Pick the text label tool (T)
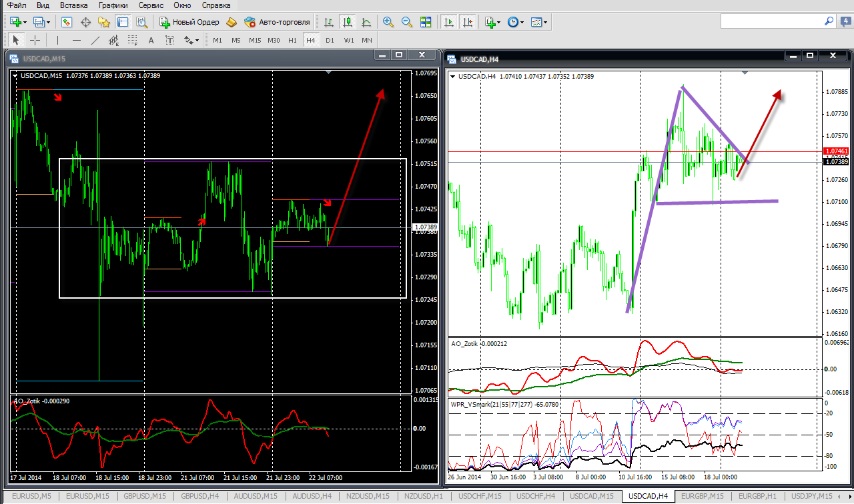The image size is (854, 504). click(x=170, y=40)
